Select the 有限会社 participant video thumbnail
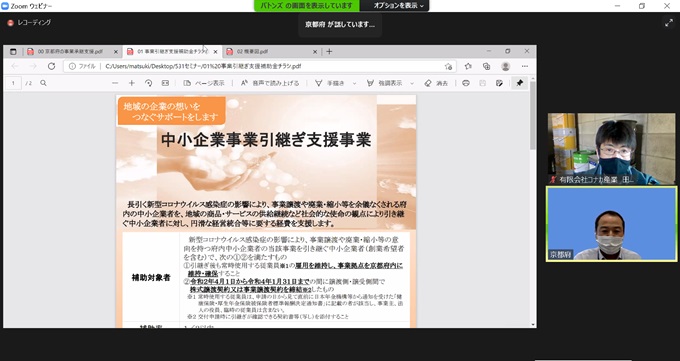The width and height of the screenshot is (680, 361). (611, 149)
